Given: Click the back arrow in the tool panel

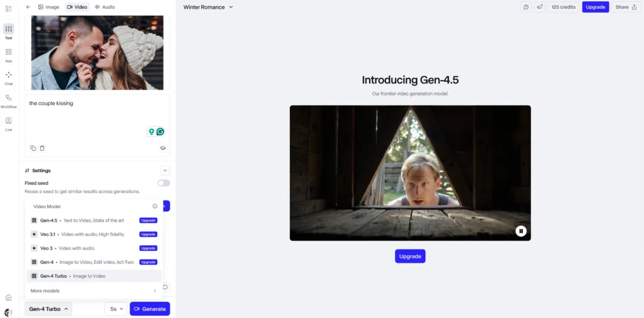Looking at the screenshot, I should point(28,7).
